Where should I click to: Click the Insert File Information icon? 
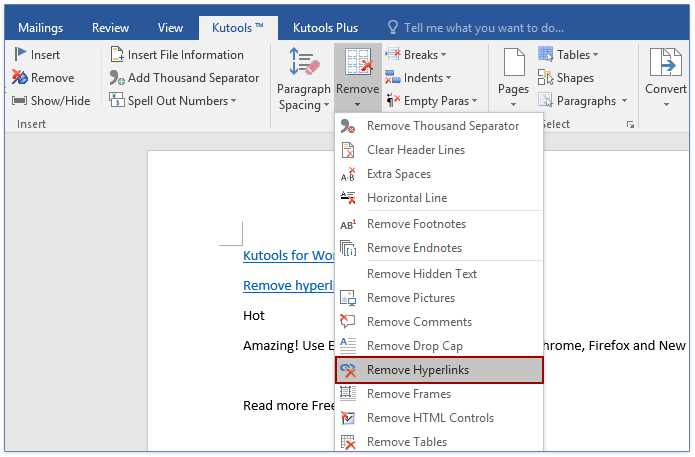117,55
